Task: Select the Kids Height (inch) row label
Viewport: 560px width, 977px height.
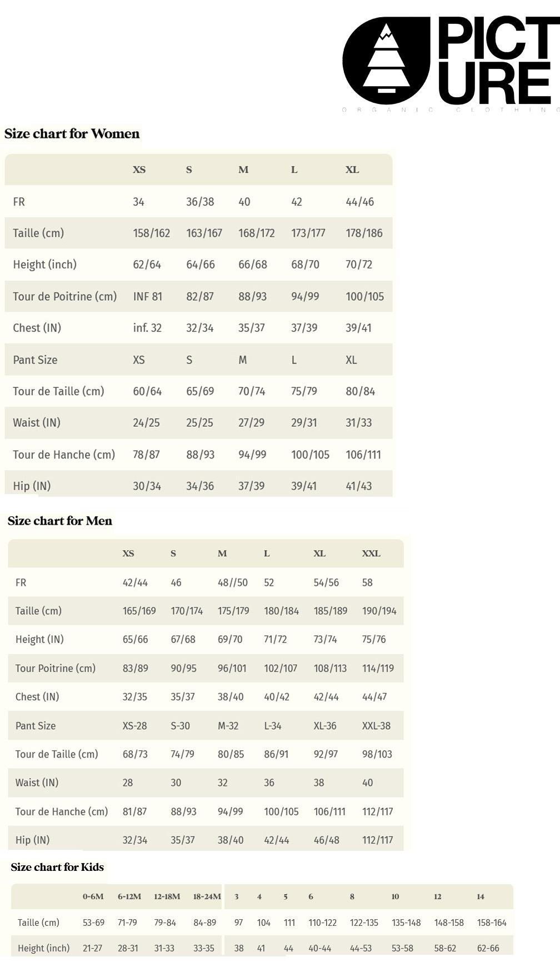Action: (44, 948)
